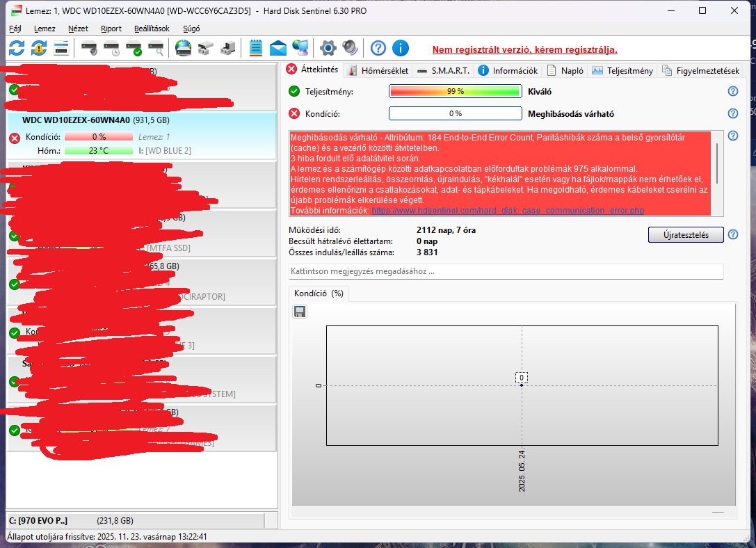Image resolution: width=756 pixels, height=548 pixels.
Task: Switch to the Napló tab
Action: click(x=565, y=71)
